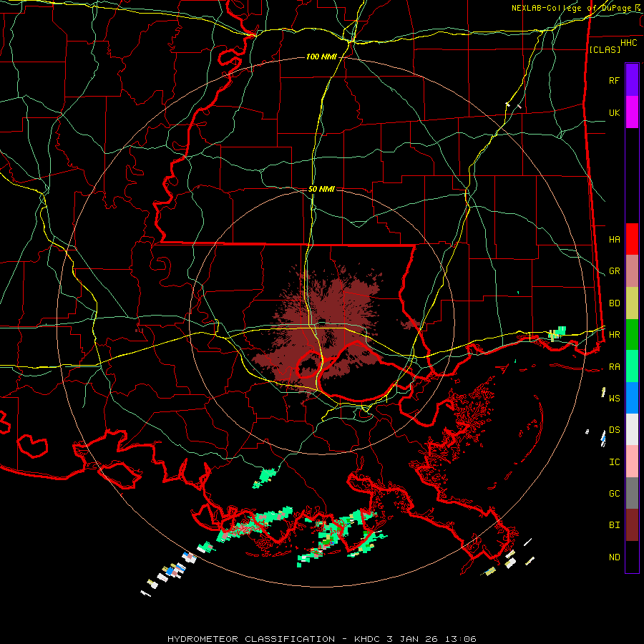This screenshot has height=644, width=644.
Task: Click the IC pink legend swatch
Action: (x=632, y=462)
